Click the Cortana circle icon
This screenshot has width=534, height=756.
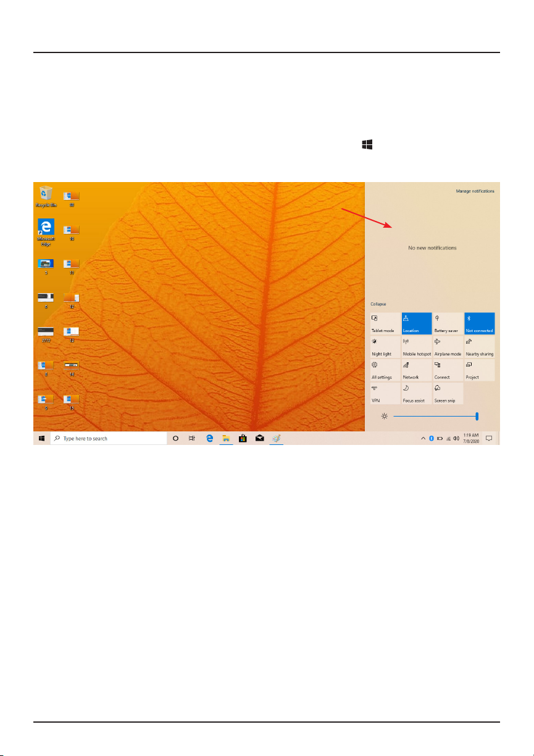[x=175, y=438]
